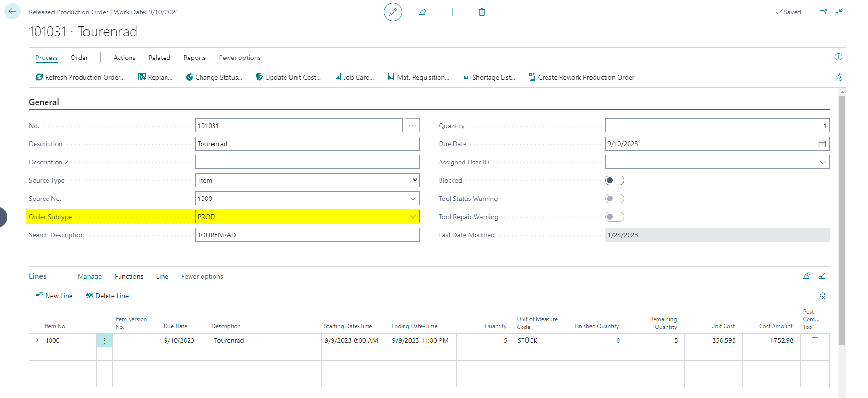Viewport: 868px width, 398px height.
Task: Open the Process tab
Action: point(47,58)
